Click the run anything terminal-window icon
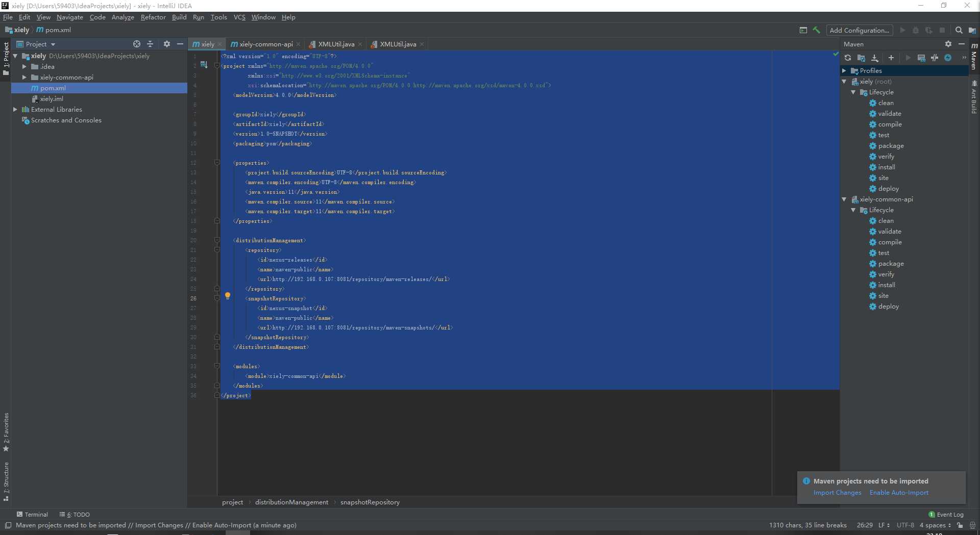The width and height of the screenshot is (980, 535). point(803,30)
